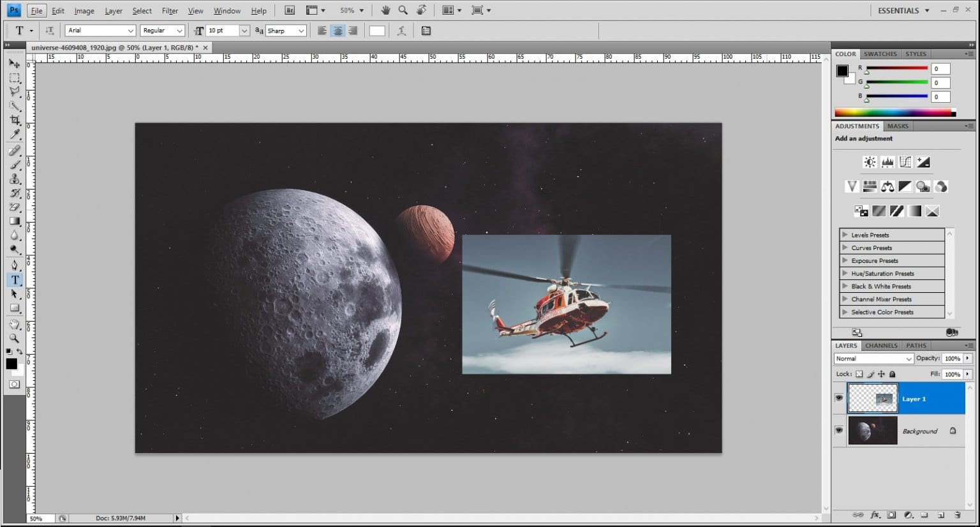Screen dimensions: 980x527
Task: Open the Filter menu
Action: pyautogui.click(x=169, y=10)
